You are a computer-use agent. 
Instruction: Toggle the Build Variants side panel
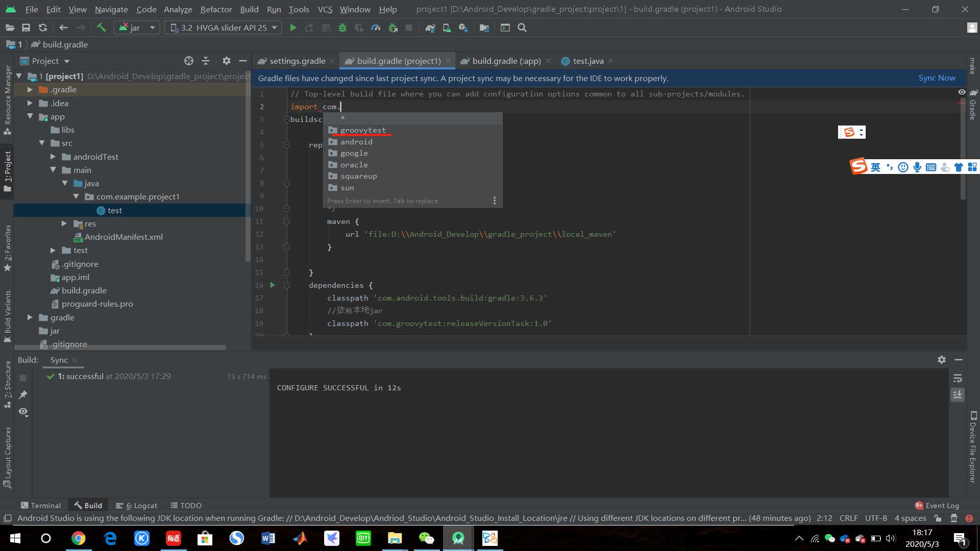(7, 316)
